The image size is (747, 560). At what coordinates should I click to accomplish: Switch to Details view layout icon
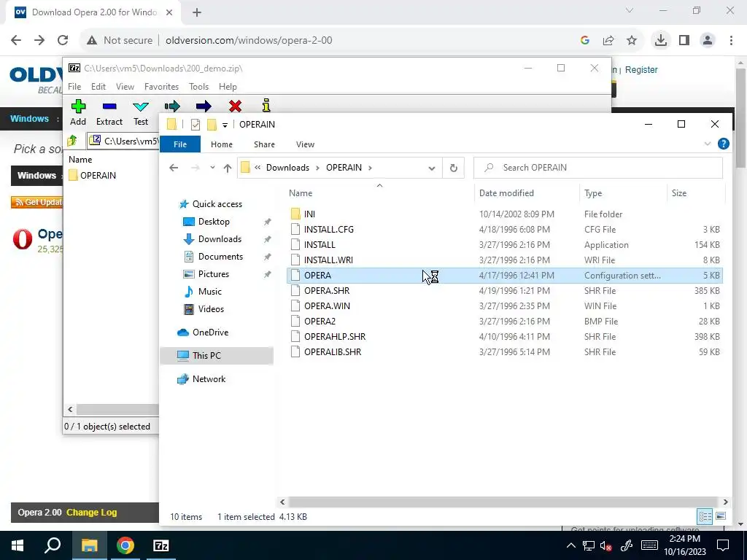pos(705,516)
